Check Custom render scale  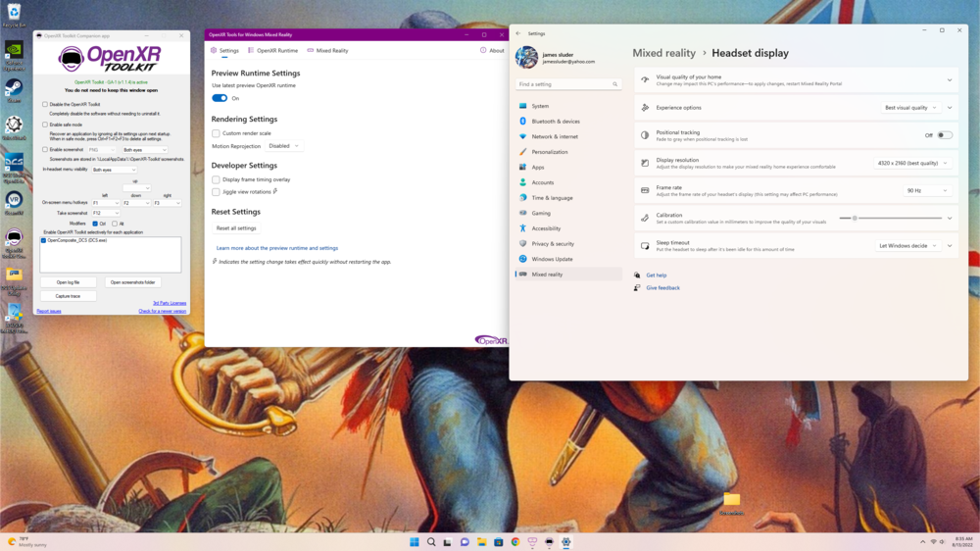pos(216,133)
